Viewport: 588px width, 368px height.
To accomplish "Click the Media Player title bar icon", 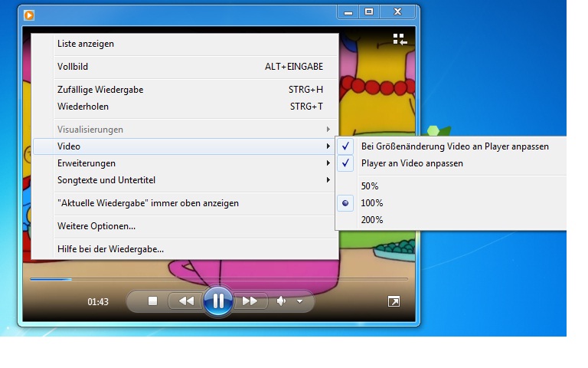I will [x=29, y=13].
